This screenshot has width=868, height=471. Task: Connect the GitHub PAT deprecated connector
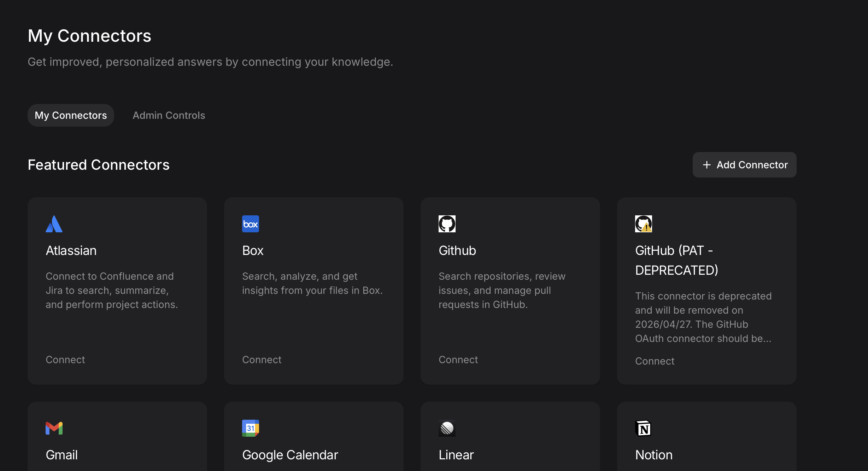point(655,361)
